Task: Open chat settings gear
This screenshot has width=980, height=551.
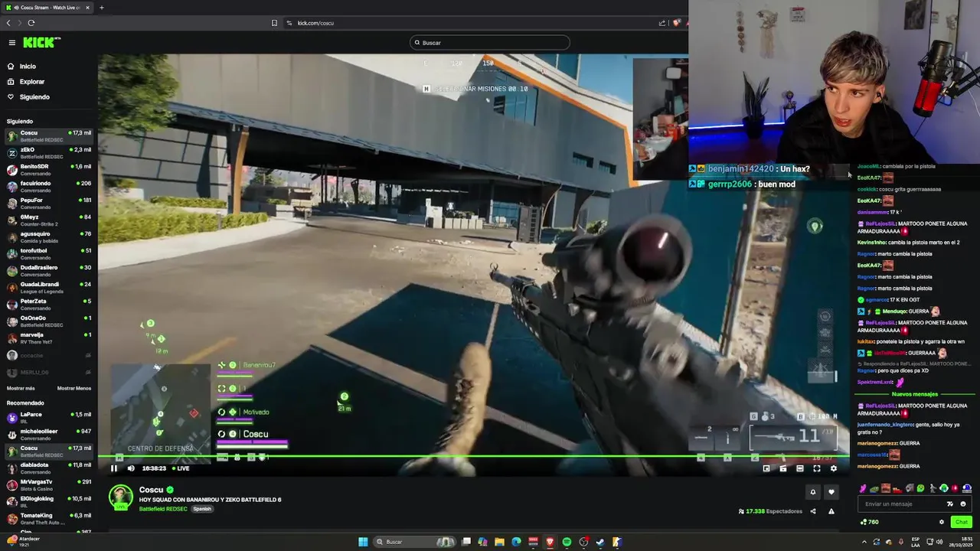Action: [x=942, y=522]
